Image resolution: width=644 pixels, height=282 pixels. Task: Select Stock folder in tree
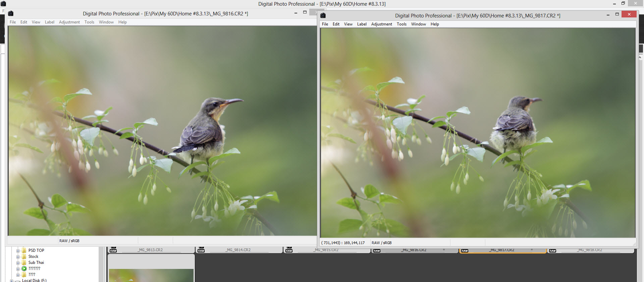[33, 257]
